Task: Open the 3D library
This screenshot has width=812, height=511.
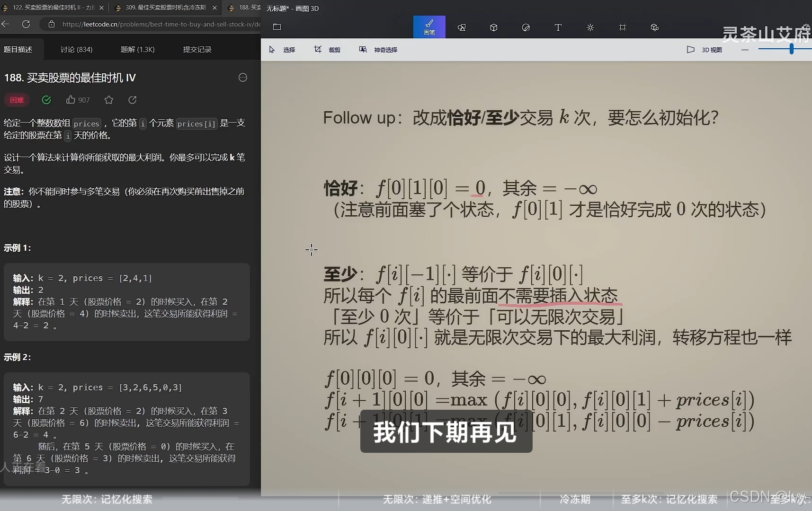Action: click(x=655, y=27)
